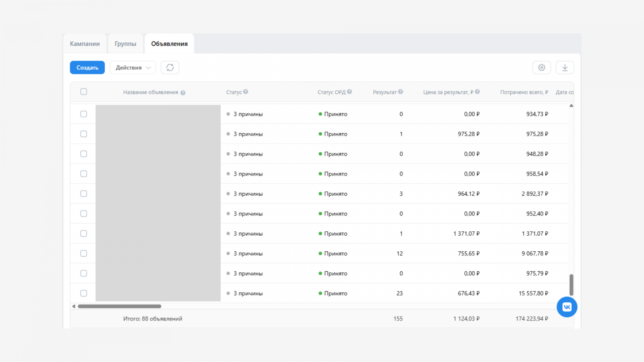
Task: Check the row with 15 557,80 ₽ spent
Action: pyautogui.click(x=84, y=293)
